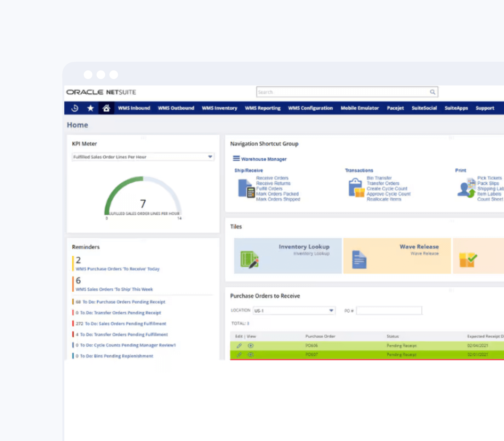Click the Fulfill Orders link
The image size is (504, 441).
pyautogui.click(x=269, y=189)
